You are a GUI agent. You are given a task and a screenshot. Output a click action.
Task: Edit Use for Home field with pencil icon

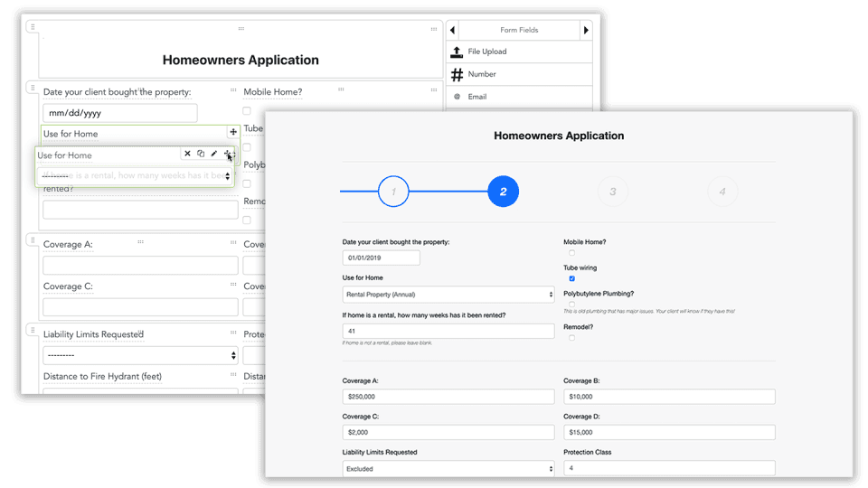pos(213,154)
